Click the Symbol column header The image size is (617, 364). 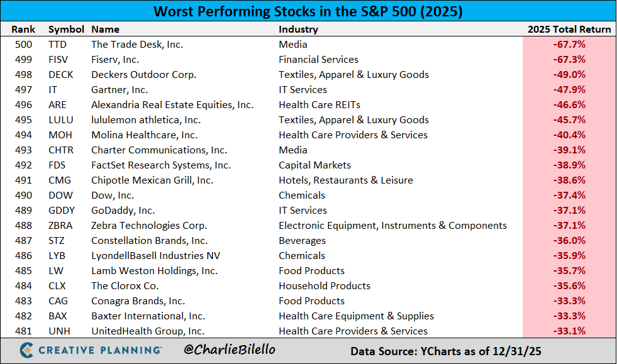65,30
